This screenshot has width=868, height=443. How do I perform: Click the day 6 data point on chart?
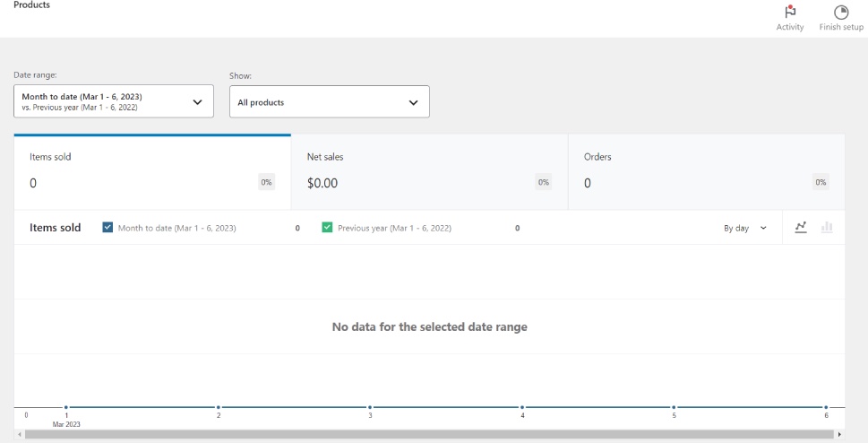click(x=826, y=407)
